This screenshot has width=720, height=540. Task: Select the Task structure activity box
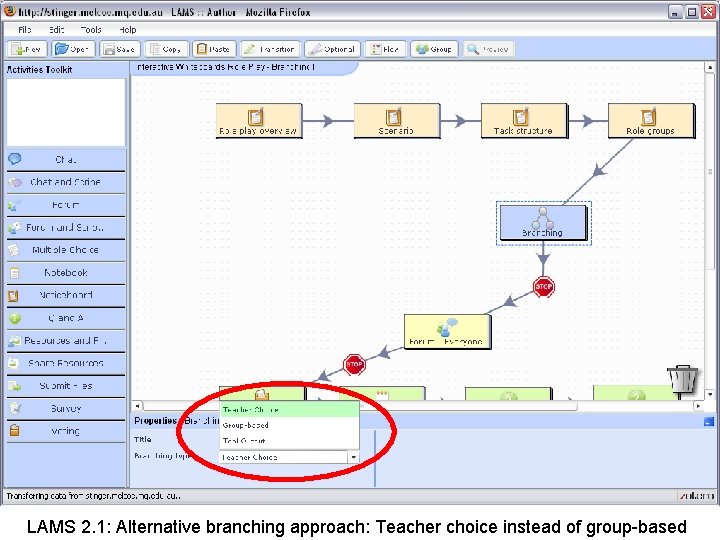click(524, 120)
